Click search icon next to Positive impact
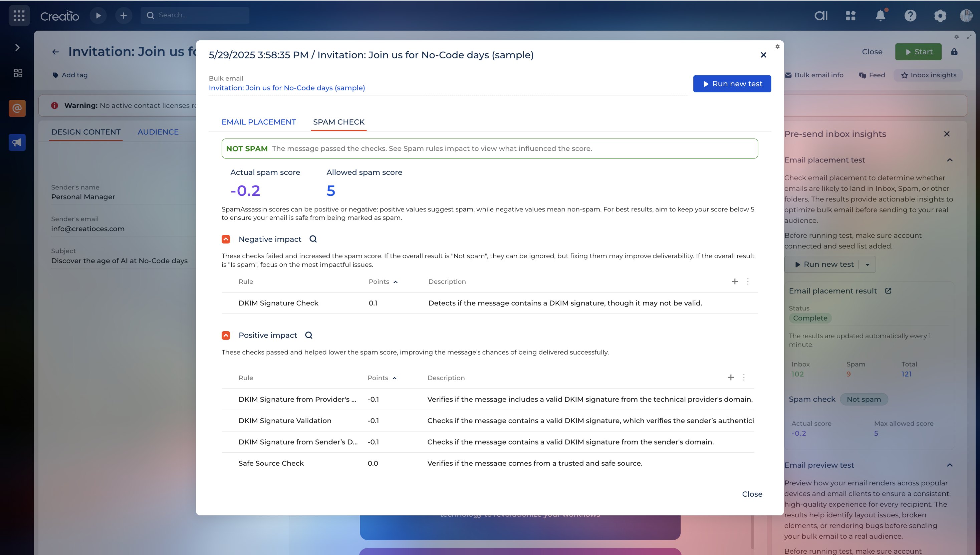 pos(309,335)
